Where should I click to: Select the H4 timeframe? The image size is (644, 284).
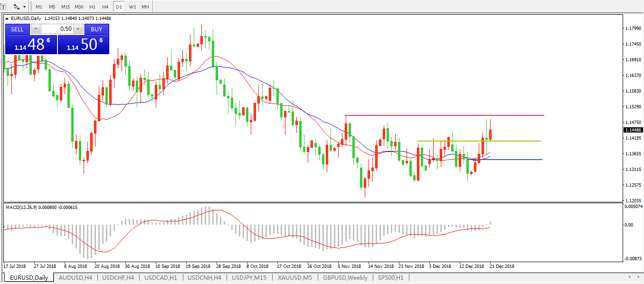click(105, 7)
